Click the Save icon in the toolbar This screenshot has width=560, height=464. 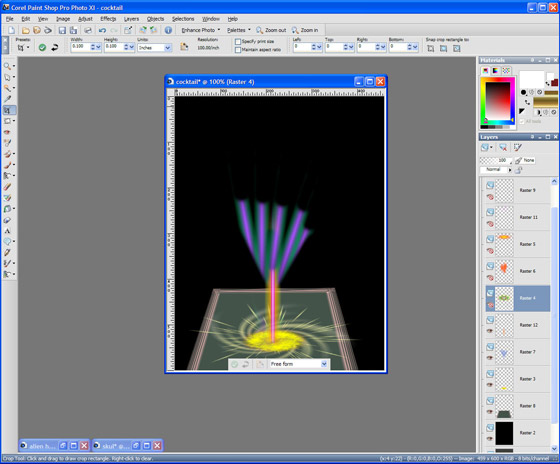(x=62, y=30)
